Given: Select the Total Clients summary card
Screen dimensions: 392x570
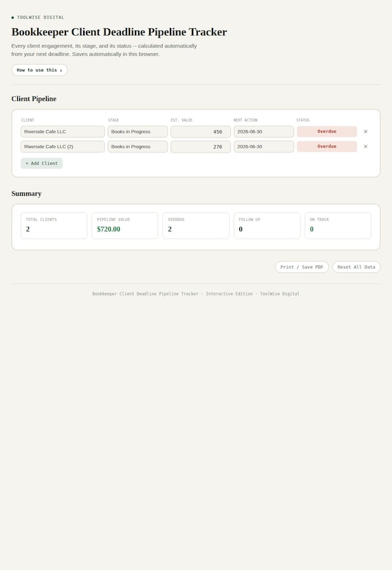Looking at the screenshot, I should pos(54,226).
